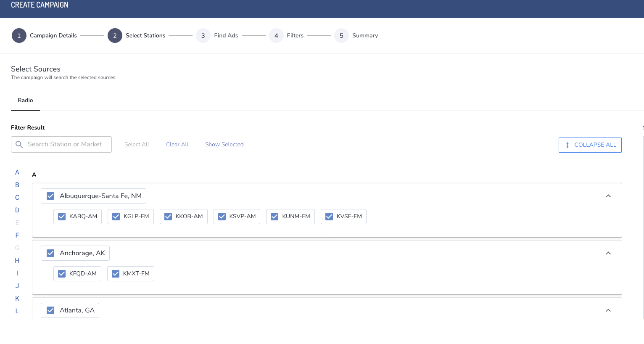Click the vertical arrows icon inside Collapse All
Viewport: 644px width, 344px height.
coord(567,145)
